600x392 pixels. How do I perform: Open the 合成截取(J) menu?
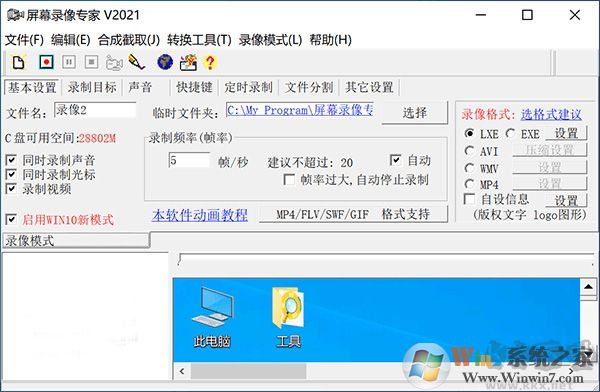click(x=129, y=40)
